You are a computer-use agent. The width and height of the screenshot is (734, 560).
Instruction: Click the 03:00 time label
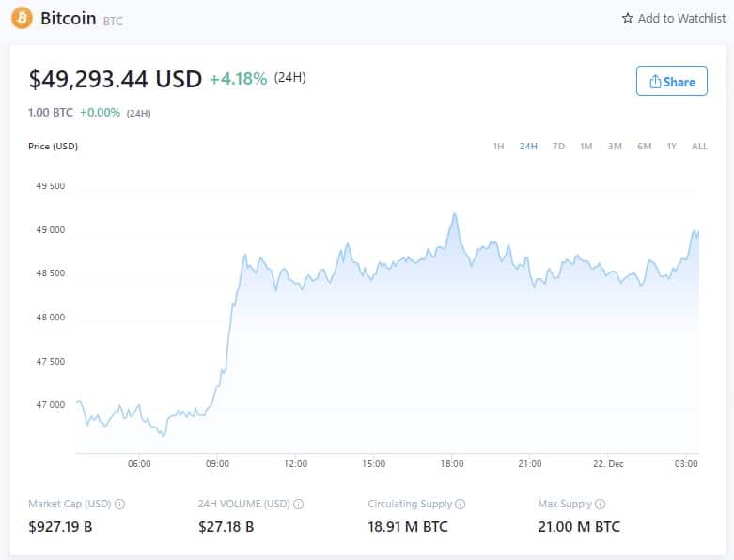[x=686, y=463]
